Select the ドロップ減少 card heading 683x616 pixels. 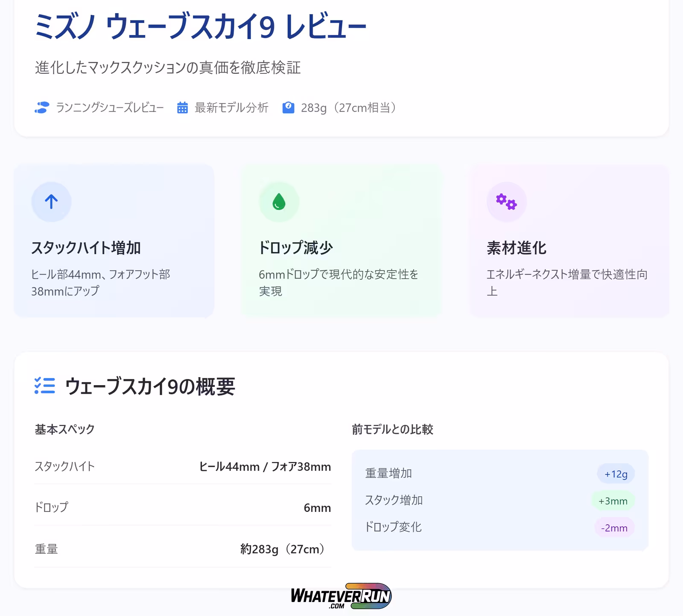(295, 248)
